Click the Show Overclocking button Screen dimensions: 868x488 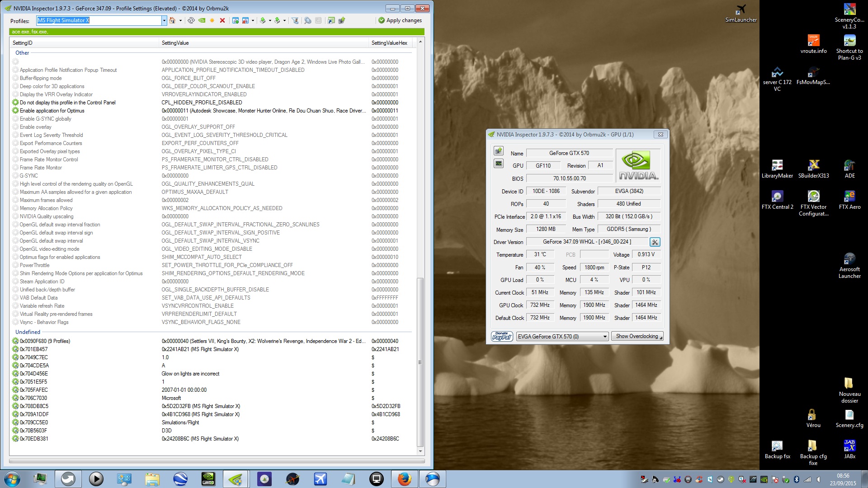[637, 336]
